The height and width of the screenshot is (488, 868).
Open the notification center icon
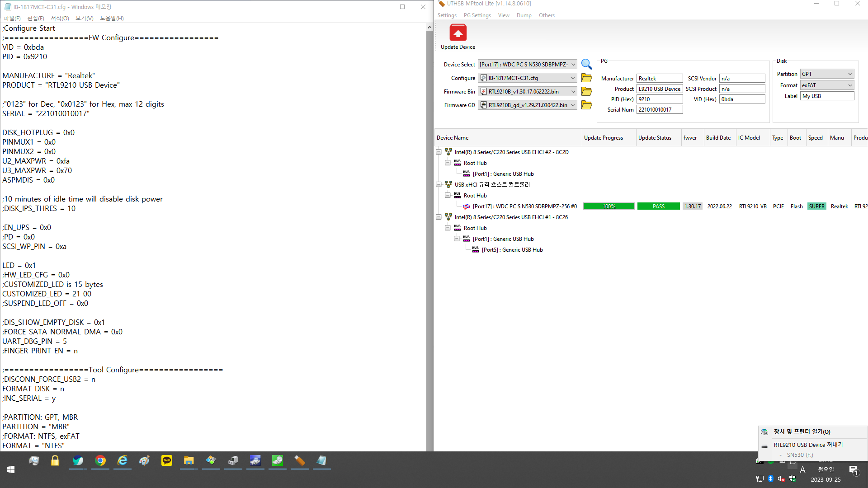tap(854, 470)
